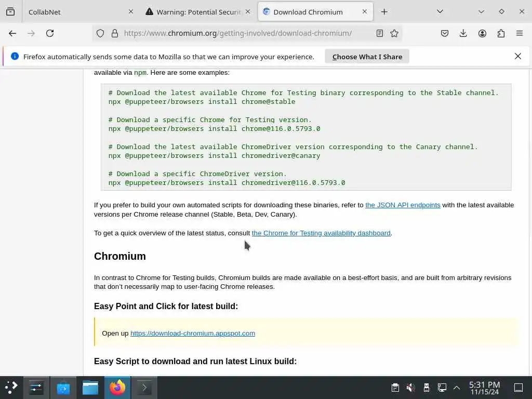Go back to the previous page
This screenshot has width=532, height=399.
(12, 33)
